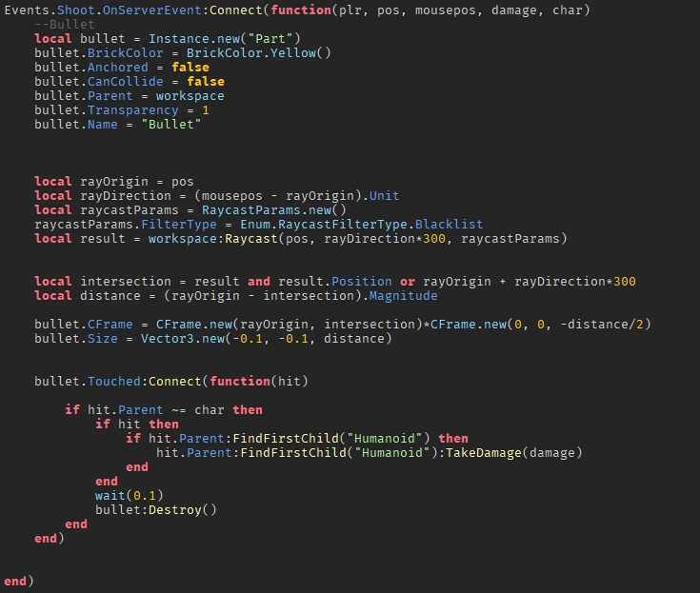The height and width of the screenshot is (593, 700).
Task: Click '-distance/2' in the bullet.CFrame line
Action: [x=601, y=325]
